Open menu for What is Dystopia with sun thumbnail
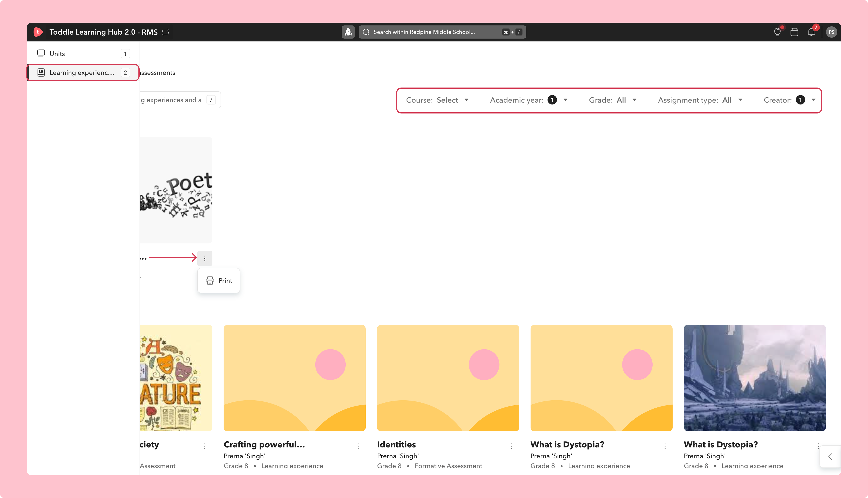 point(665,446)
